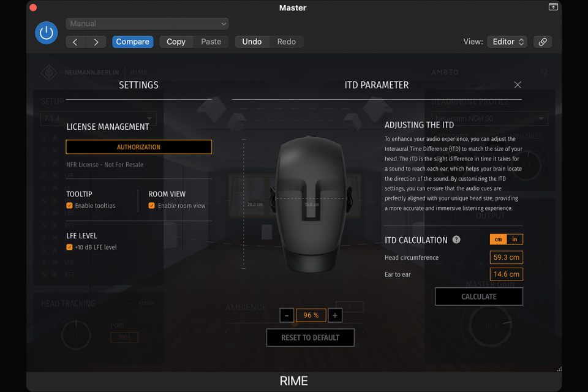Open the View Editor dropdown
Image resolution: width=588 pixels, height=392 pixels.
click(x=507, y=42)
